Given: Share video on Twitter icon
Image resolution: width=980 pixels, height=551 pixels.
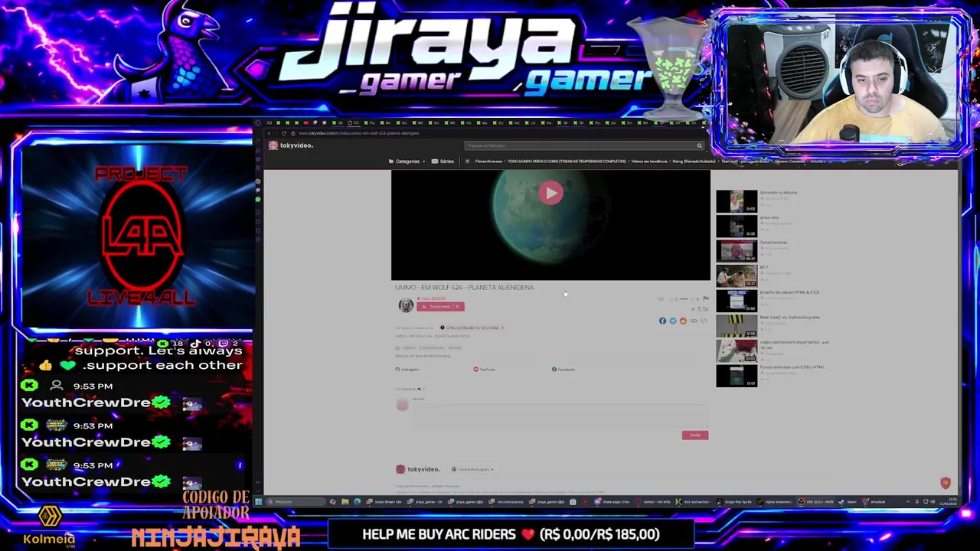Looking at the screenshot, I should [673, 321].
